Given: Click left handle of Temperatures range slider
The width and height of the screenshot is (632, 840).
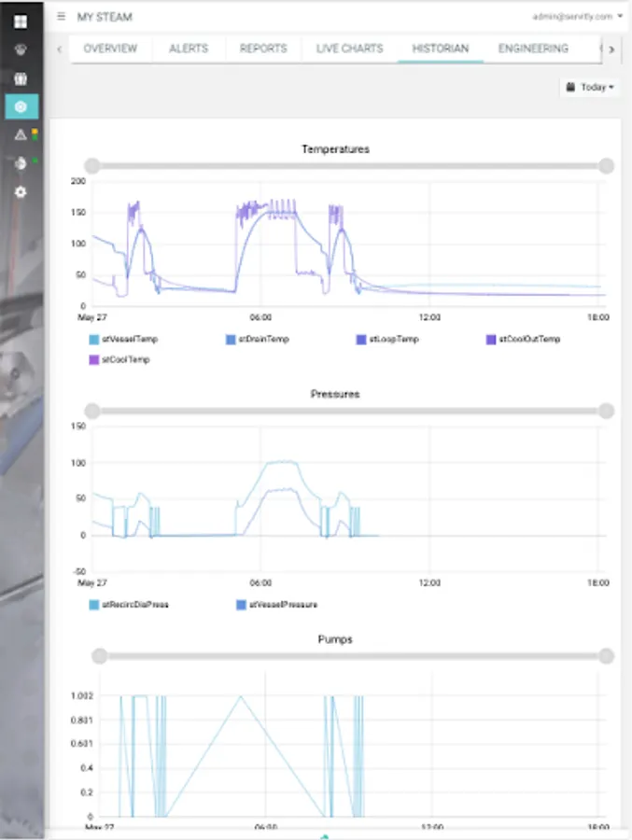Looking at the screenshot, I should (92, 166).
